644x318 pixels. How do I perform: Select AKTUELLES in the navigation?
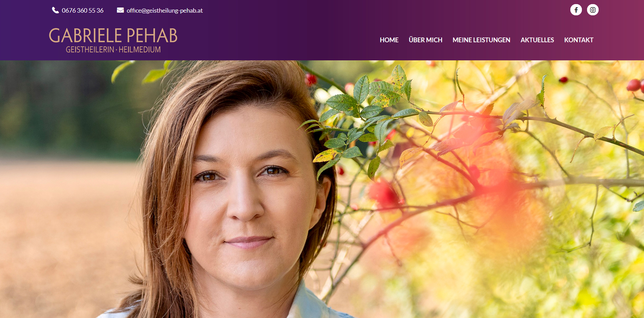[x=537, y=40]
